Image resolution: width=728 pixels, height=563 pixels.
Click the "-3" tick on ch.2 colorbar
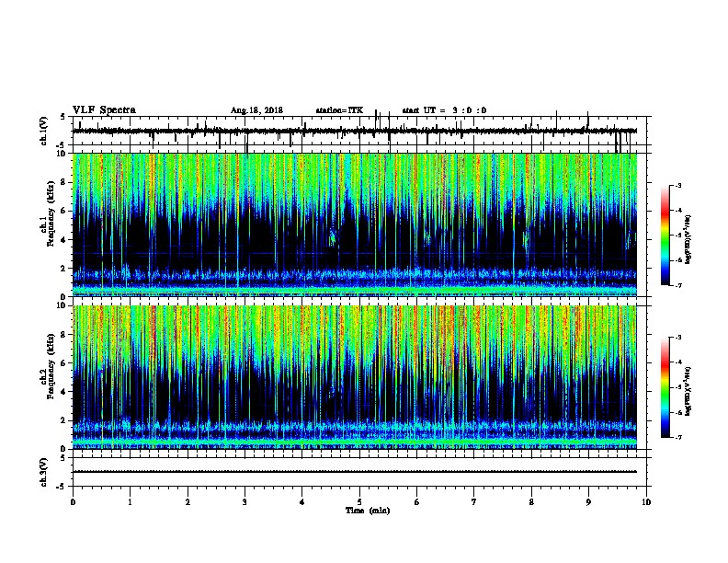tap(677, 338)
